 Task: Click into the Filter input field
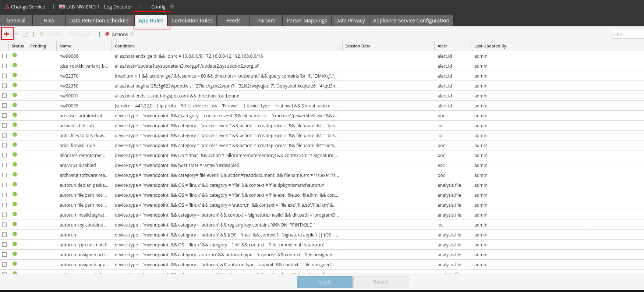(627, 34)
